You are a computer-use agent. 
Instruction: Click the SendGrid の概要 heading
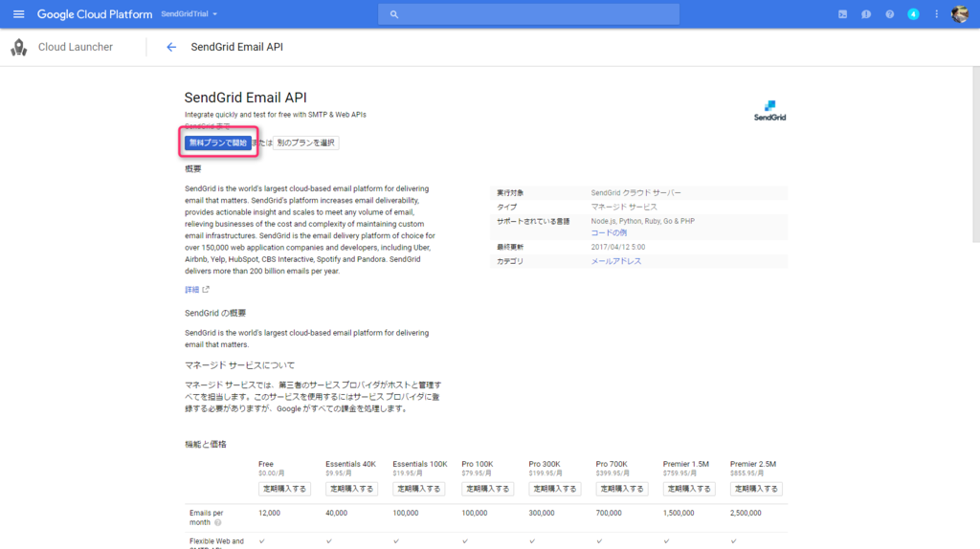click(215, 313)
